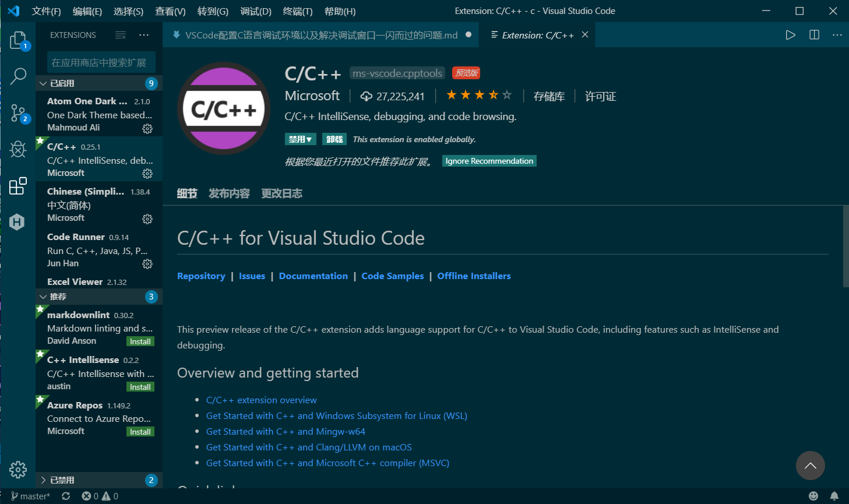Open gear menu for Code Runner
This screenshot has width=849, height=504.
coord(147,264)
